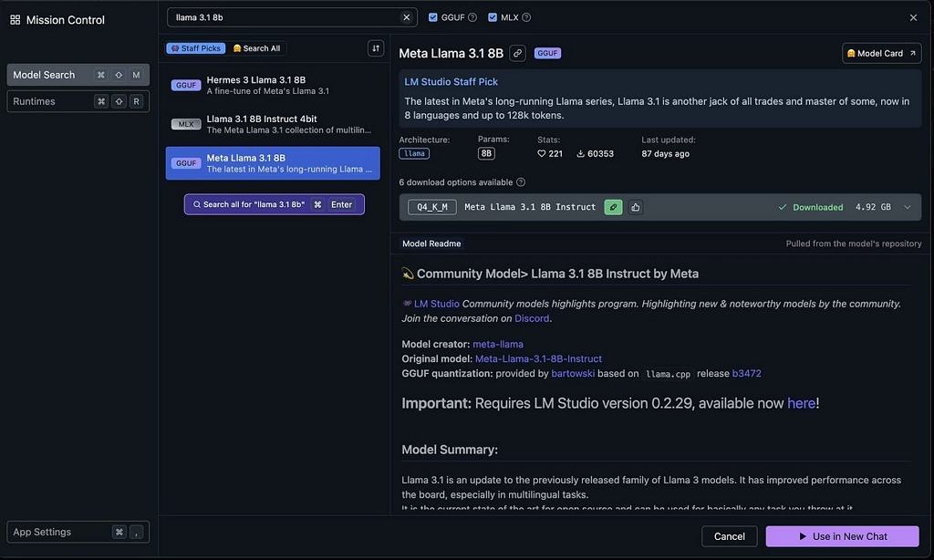Open help icon next to GGUF checkbox
The height and width of the screenshot is (560, 934).
click(472, 17)
